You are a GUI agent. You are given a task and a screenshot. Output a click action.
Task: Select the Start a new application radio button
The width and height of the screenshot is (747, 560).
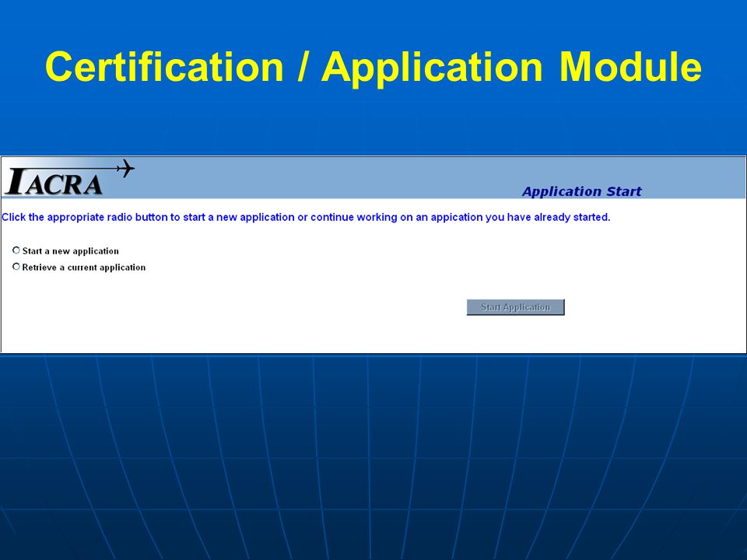[16, 250]
